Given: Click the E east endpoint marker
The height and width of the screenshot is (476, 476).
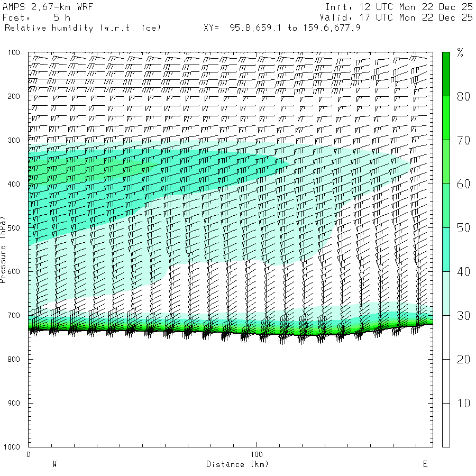Looking at the screenshot, I should pyautogui.click(x=425, y=464).
